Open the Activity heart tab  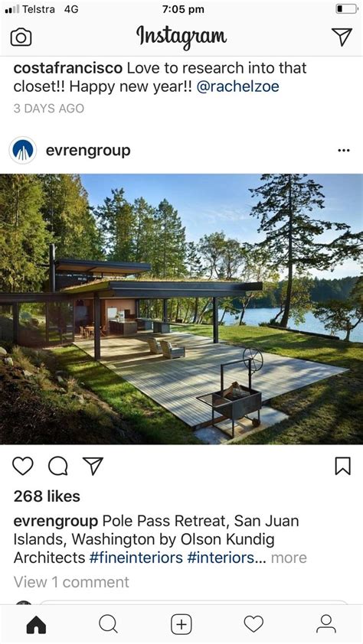[253, 625]
